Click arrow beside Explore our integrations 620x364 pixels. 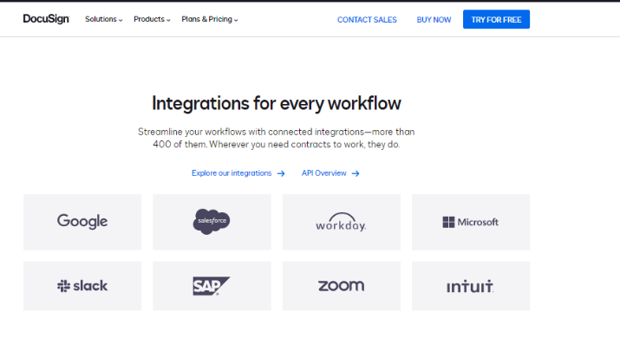(x=281, y=173)
